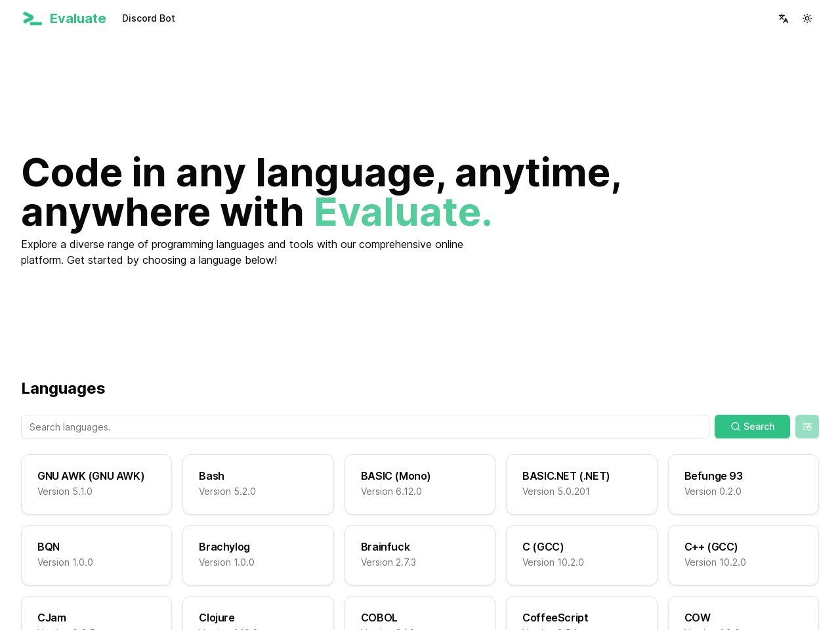Click the filter icon beside the Search button
Screen dimensions: 840x630
pos(807,427)
